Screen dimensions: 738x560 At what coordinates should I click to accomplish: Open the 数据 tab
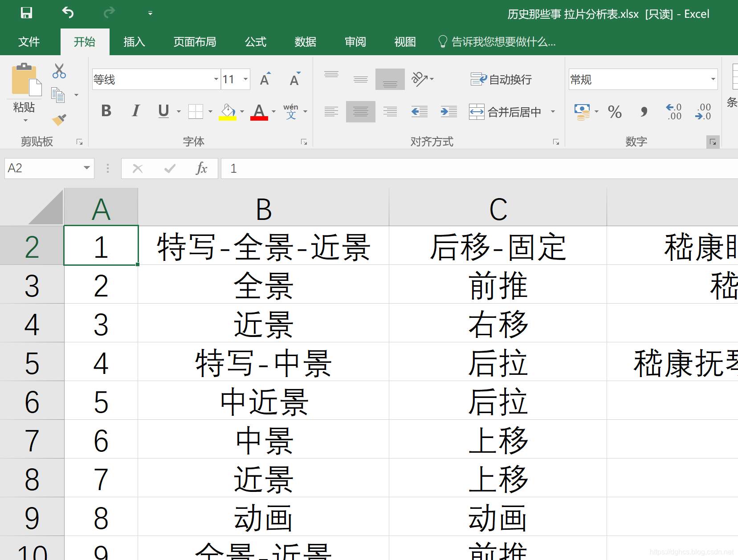(x=306, y=42)
